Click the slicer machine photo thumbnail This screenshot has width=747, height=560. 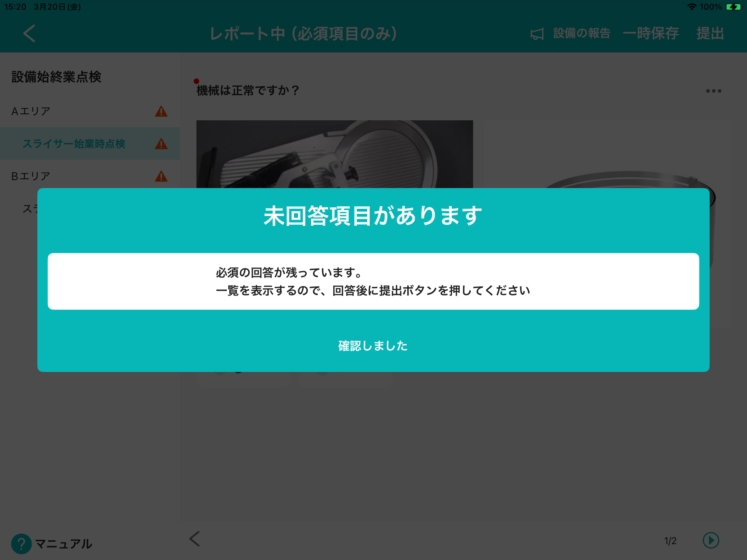[334, 154]
